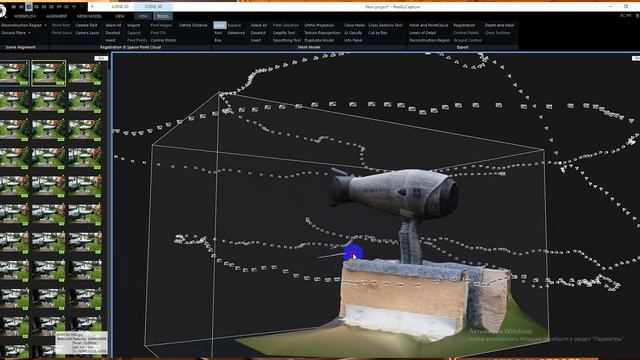Export Cross Sections
Screen dimensions: 640x360
[498, 33]
